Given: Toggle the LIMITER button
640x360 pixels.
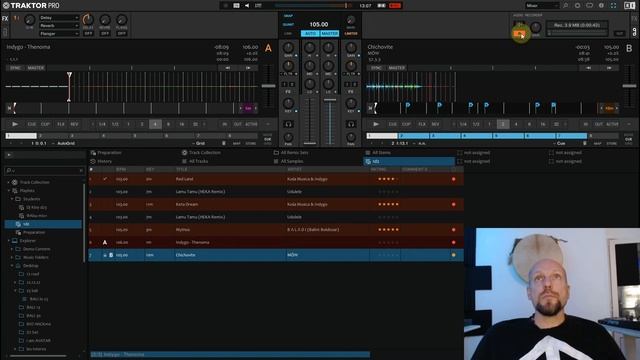Looking at the screenshot, I should [351, 33].
